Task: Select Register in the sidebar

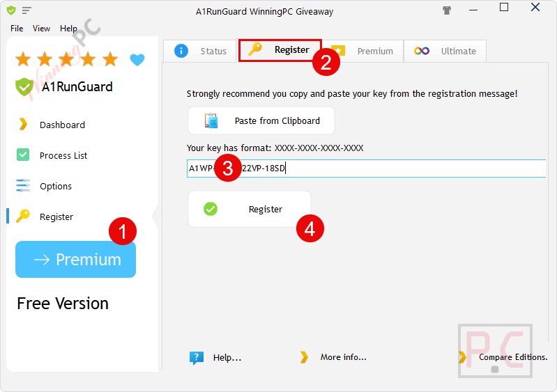Action: coord(56,217)
